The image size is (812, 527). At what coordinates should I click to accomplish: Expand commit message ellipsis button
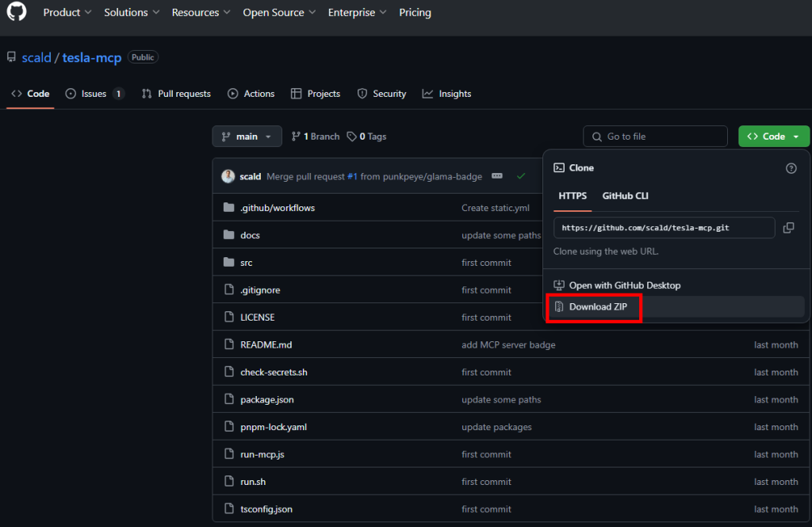496,176
